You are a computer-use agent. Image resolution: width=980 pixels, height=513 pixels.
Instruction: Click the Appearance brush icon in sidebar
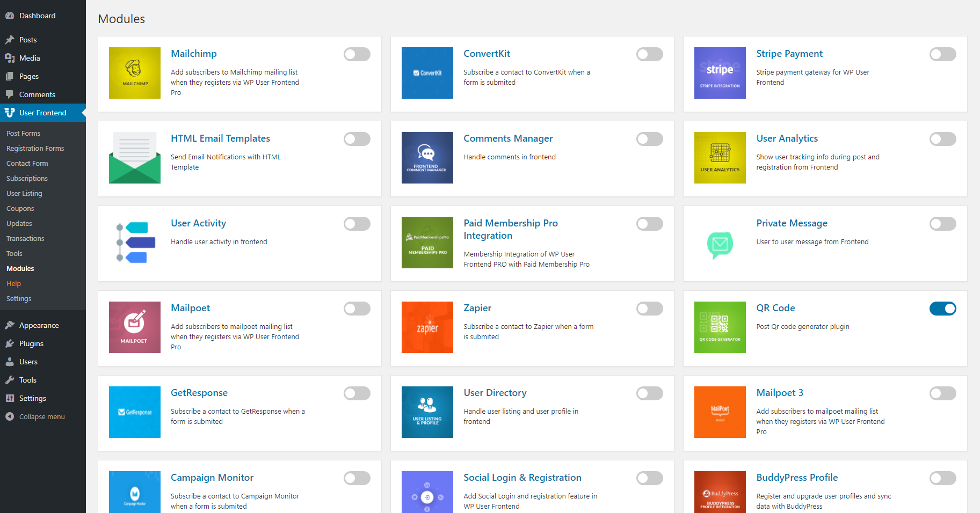click(10, 325)
